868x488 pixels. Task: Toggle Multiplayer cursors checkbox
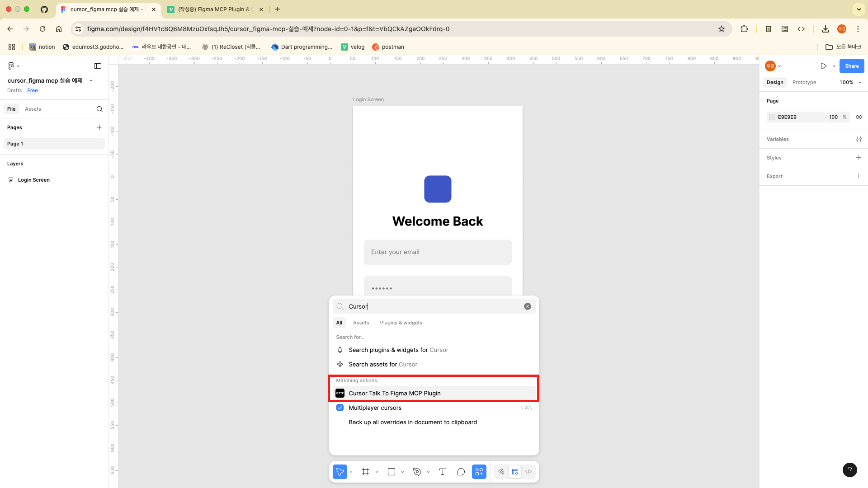[340, 408]
